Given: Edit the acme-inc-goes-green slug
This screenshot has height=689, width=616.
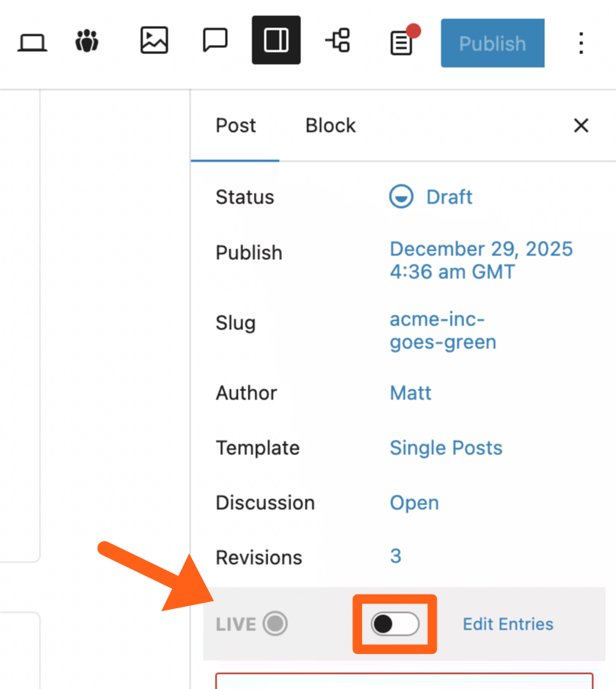Looking at the screenshot, I should 442,330.
